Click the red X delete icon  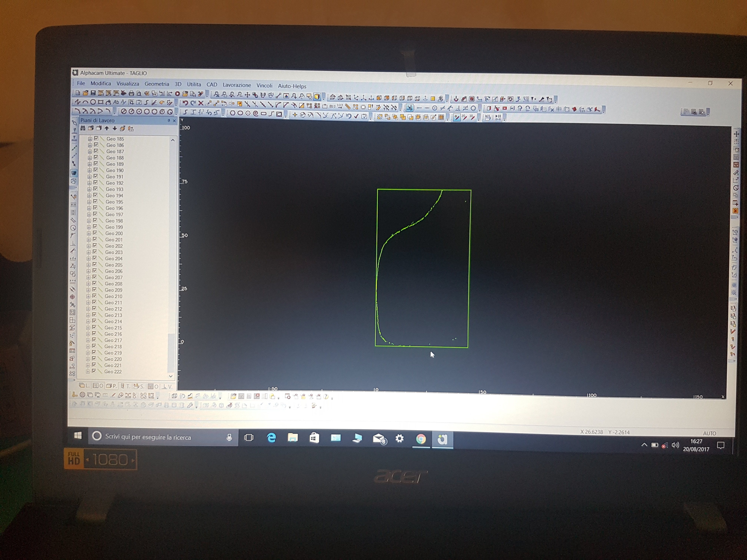201,103
